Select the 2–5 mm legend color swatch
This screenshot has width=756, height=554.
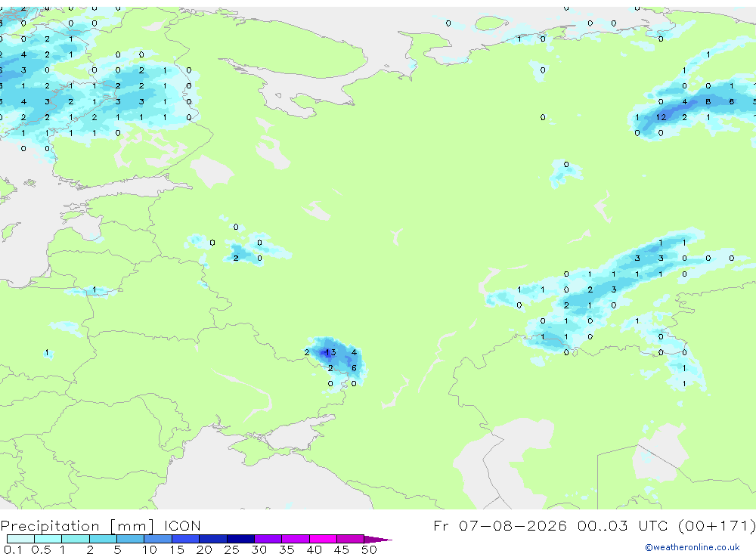coord(103,539)
